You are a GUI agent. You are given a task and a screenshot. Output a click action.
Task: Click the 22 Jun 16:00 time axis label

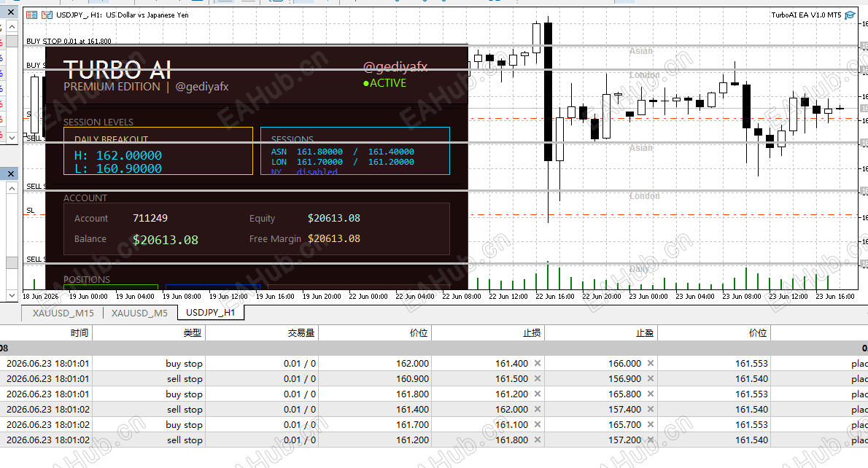pyautogui.click(x=554, y=297)
